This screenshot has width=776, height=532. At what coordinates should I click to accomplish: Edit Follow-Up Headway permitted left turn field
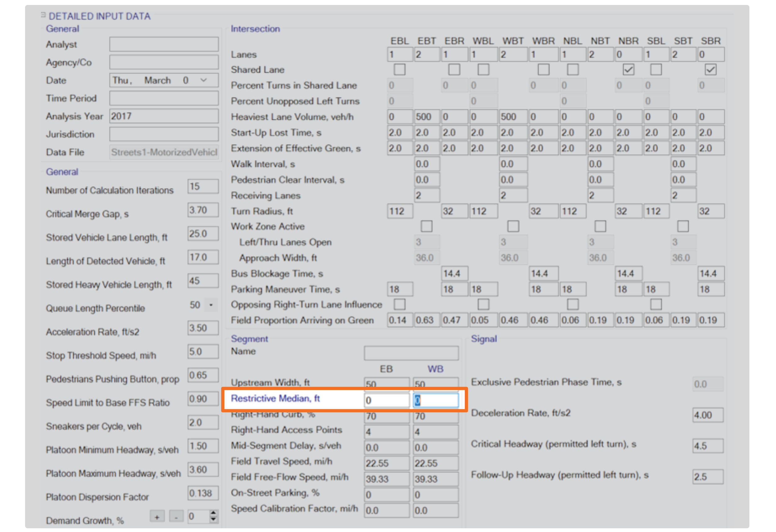[x=708, y=477]
